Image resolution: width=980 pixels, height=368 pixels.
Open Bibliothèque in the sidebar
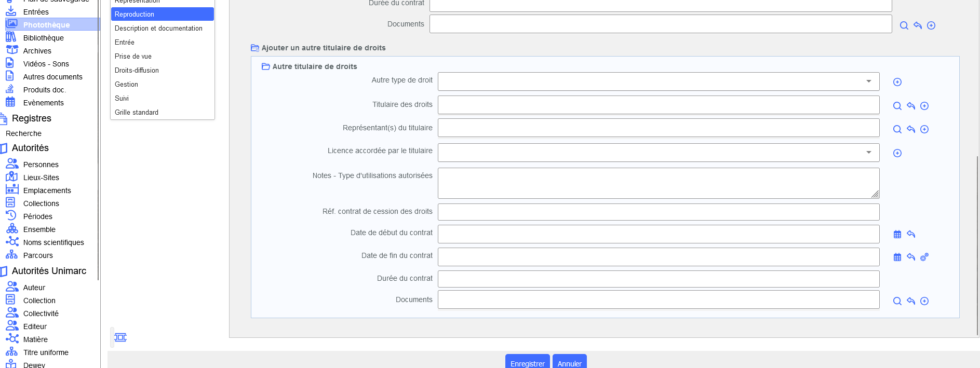click(x=43, y=38)
